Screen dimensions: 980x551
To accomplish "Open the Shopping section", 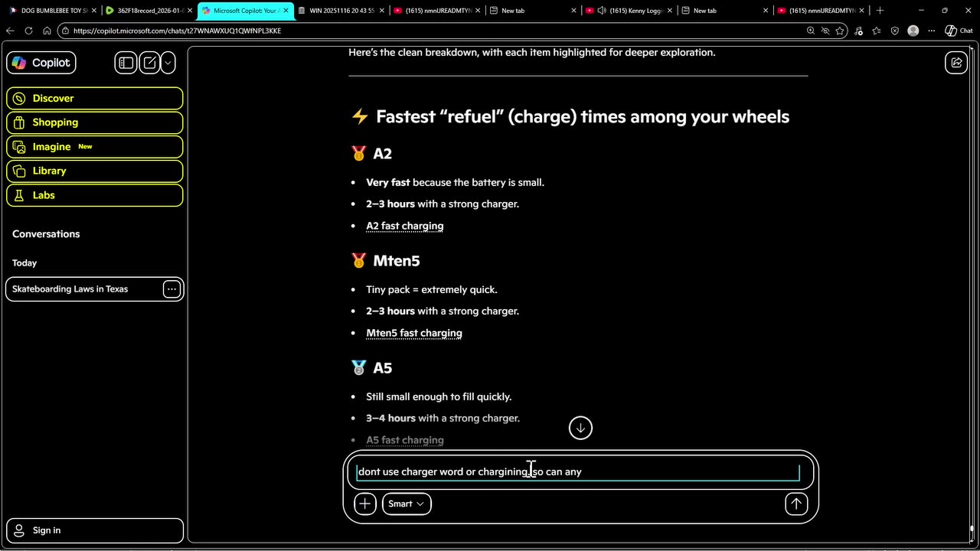I will [x=95, y=122].
